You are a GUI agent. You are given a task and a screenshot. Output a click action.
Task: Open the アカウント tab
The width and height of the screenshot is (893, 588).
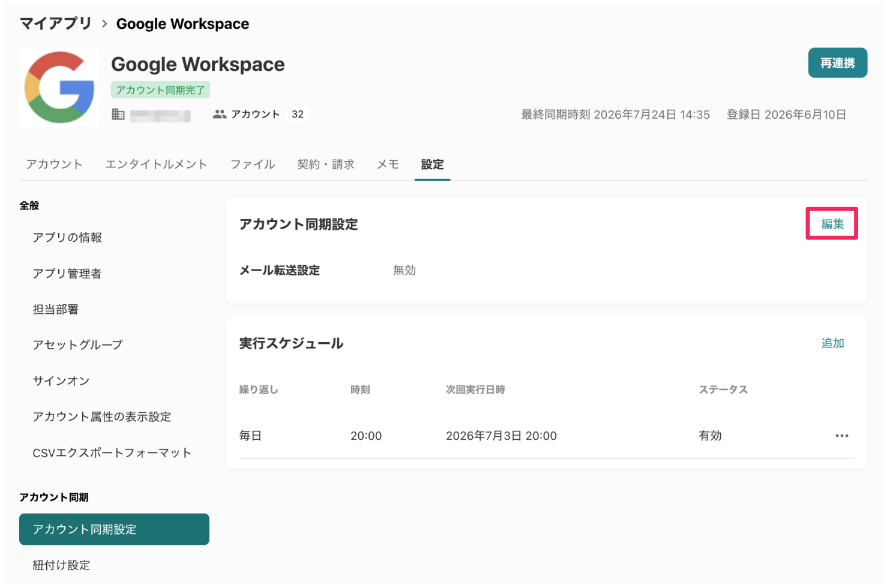(x=54, y=164)
